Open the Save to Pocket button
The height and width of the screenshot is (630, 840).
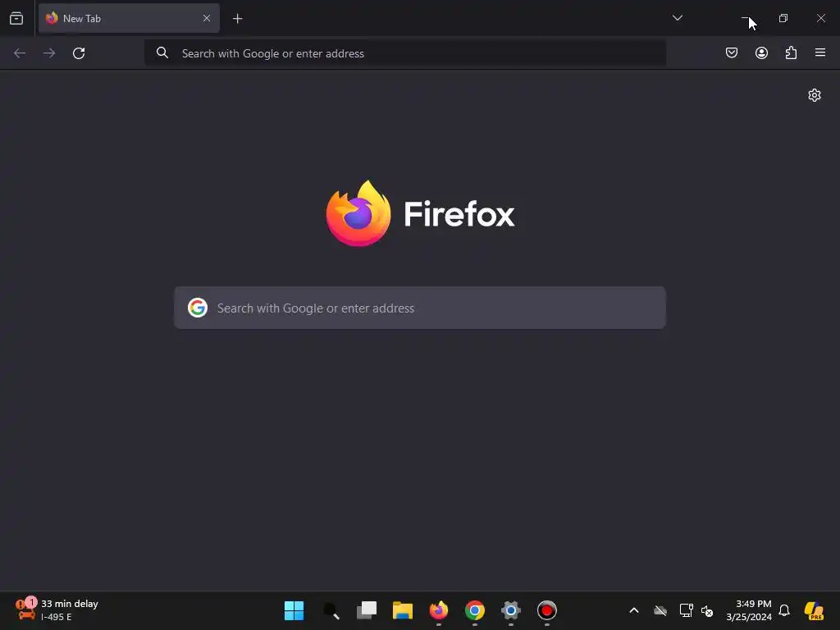click(732, 52)
